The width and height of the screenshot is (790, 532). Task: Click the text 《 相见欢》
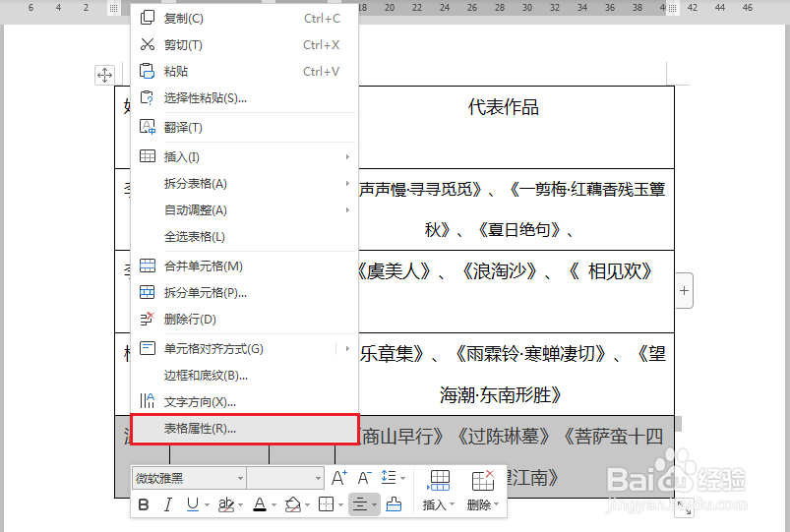tap(610, 271)
